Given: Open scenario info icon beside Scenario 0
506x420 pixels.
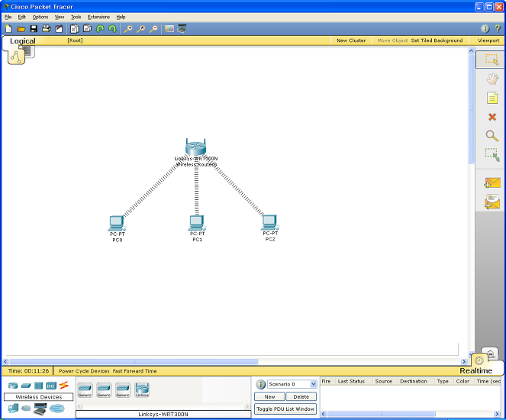Looking at the screenshot, I should (x=260, y=384).
